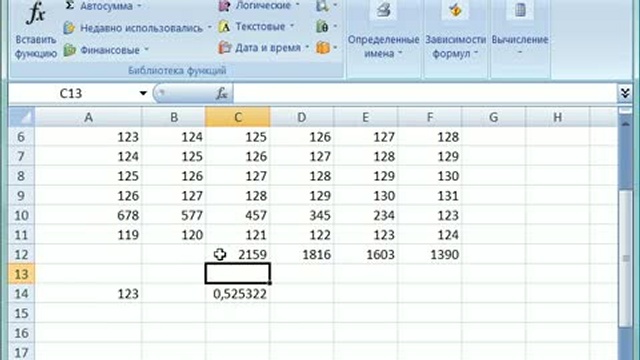
Task: Select cell E10 containing 234
Action: click(365, 215)
